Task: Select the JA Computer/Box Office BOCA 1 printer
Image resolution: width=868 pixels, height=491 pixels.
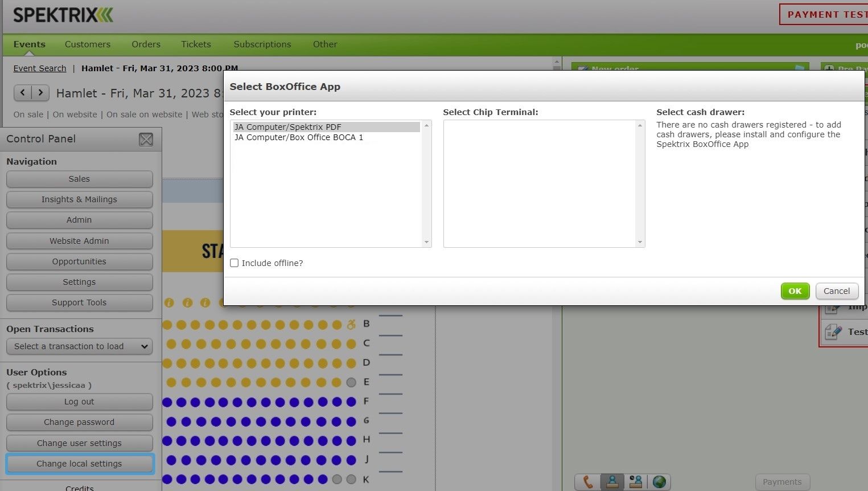Action: coord(326,137)
